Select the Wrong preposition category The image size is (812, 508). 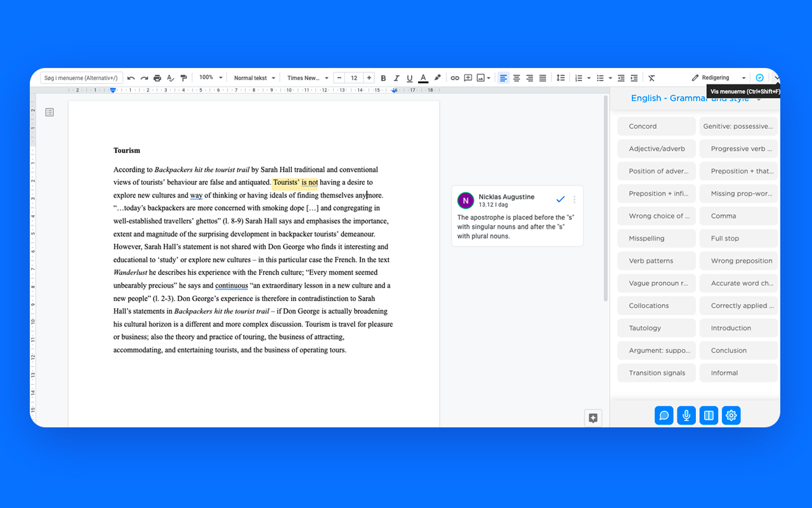click(x=739, y=260)
